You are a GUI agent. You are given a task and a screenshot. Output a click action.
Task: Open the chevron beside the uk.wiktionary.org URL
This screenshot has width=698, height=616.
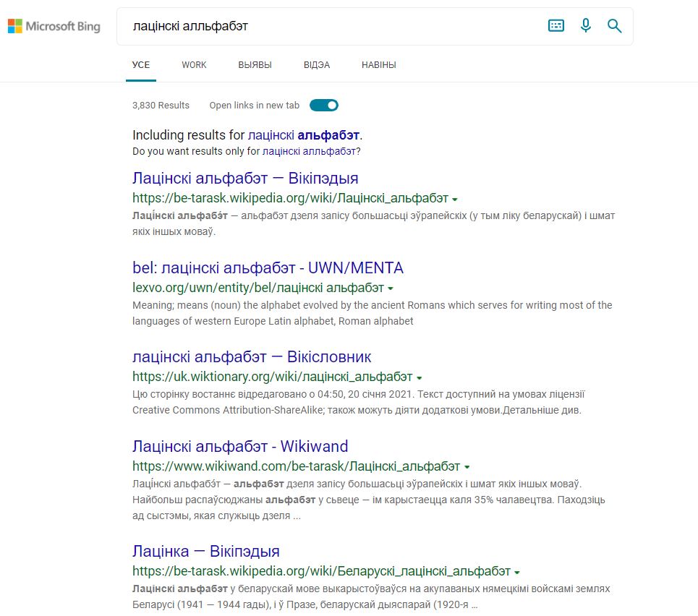tap(420, 377)
